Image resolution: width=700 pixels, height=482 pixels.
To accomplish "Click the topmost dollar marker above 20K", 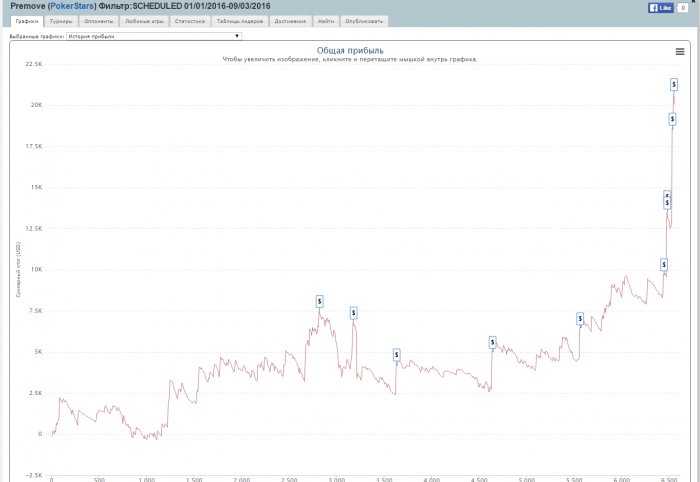I will tap(674, 85).
